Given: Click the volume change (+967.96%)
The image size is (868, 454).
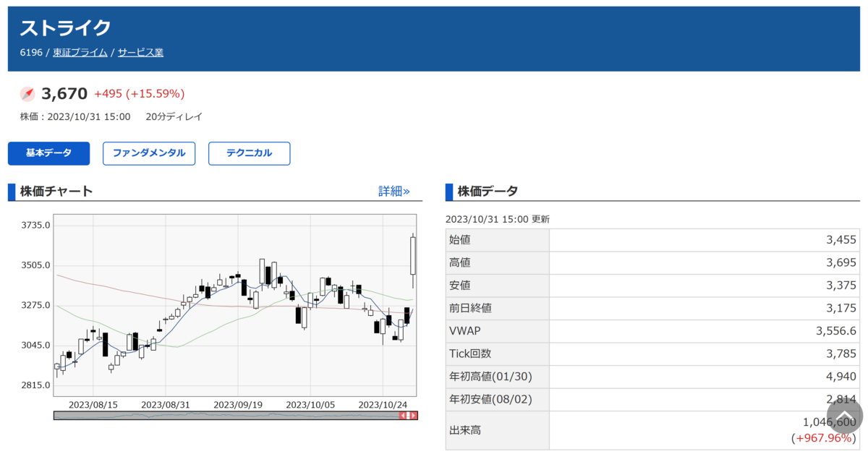Looking at the screenshot, I should [823, 438].
